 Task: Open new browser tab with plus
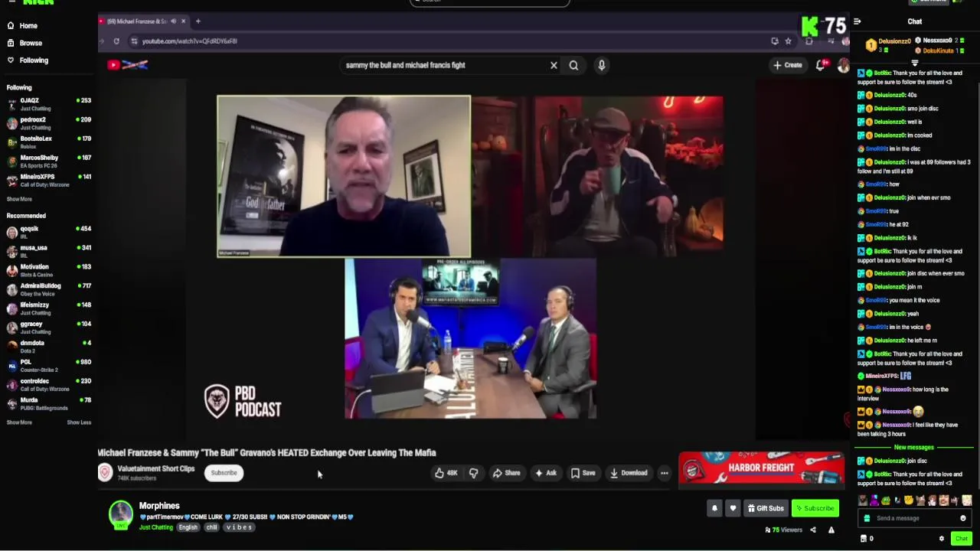(198, 21)
